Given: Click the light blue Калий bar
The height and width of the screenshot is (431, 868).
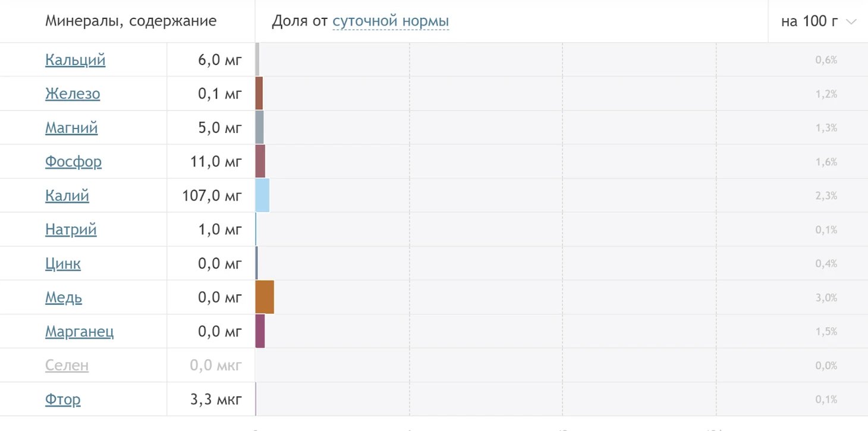Looking at the screenshot, I should point(262,196).
